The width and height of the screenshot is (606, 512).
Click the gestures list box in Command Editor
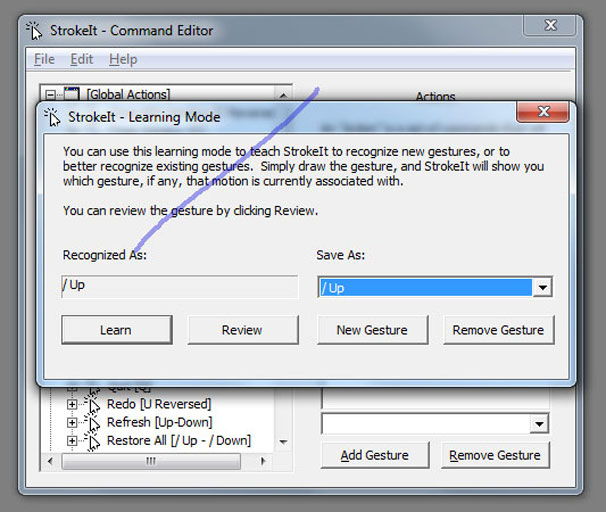(435, 398)
